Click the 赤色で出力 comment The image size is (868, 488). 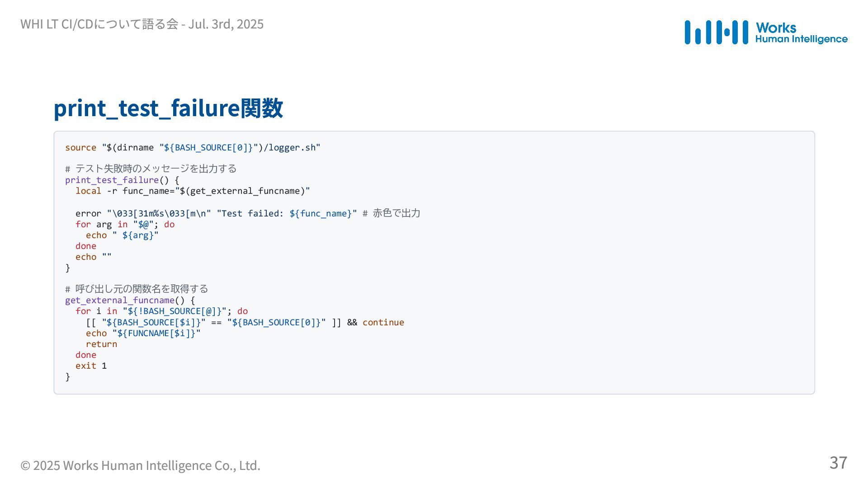(x=392, y=213)
